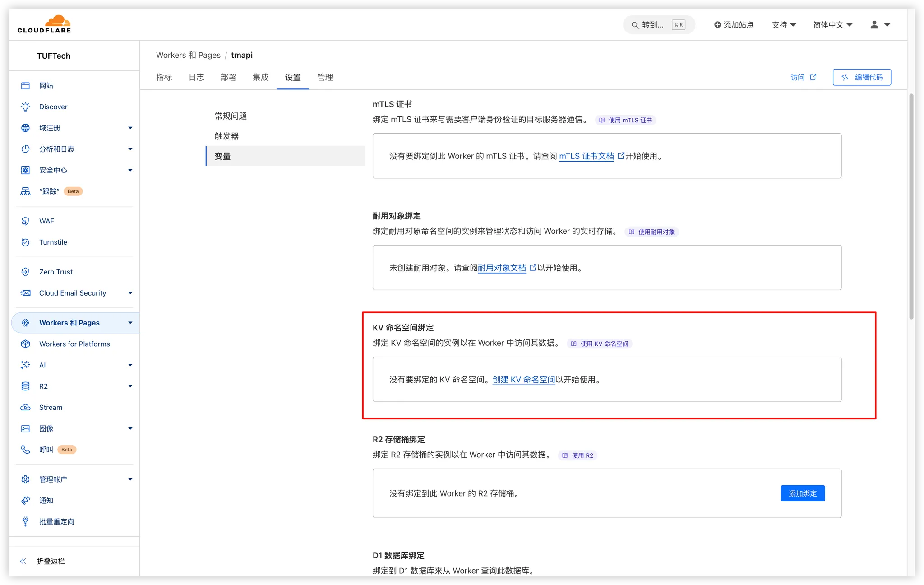Click the Discover lightbulb icon

[25, 107]
